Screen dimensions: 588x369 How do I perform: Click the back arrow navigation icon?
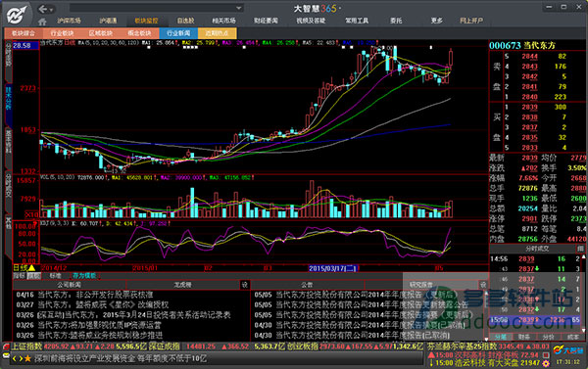(43, 9)
